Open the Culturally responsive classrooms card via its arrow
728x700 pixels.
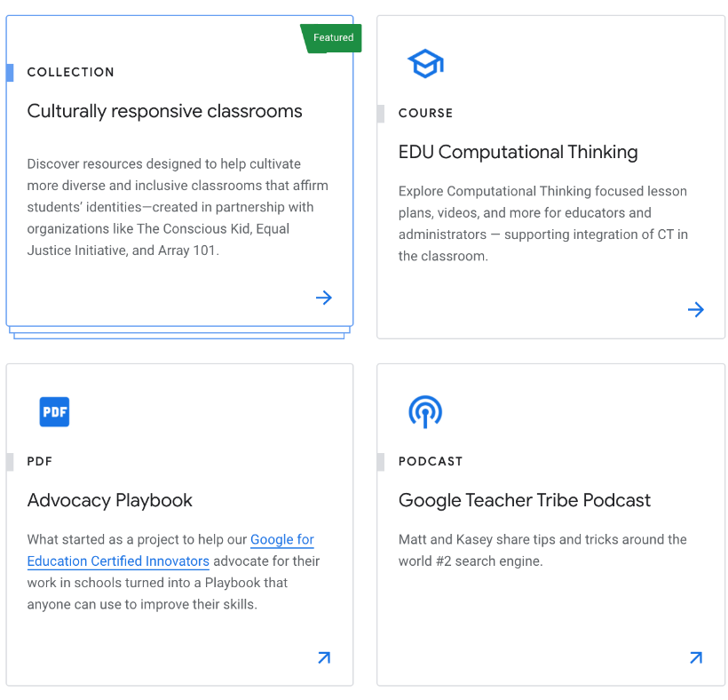[x=323, y=298]
